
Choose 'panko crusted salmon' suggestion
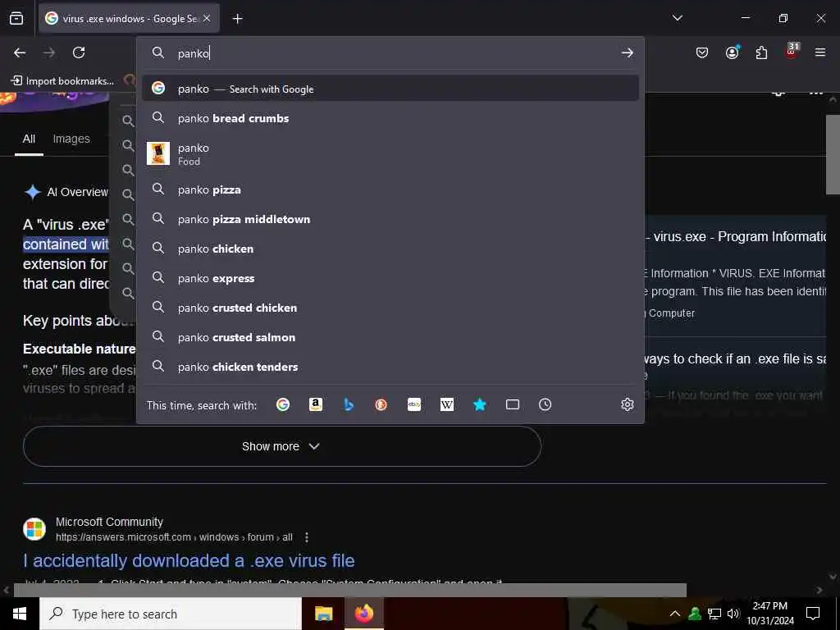(390, 337)
